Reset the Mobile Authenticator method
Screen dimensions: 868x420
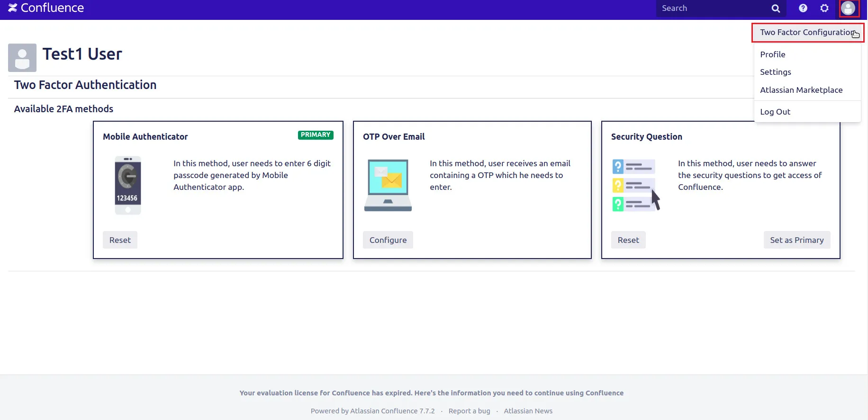tap(120, 240)
